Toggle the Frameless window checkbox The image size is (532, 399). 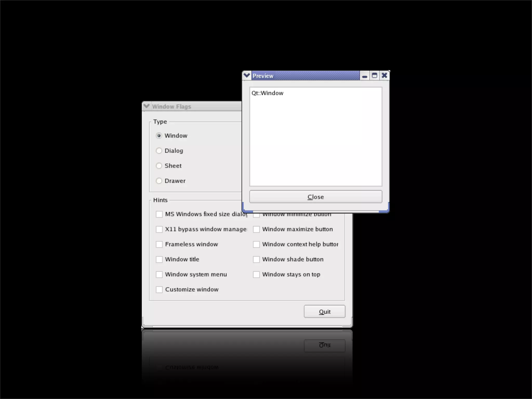pos(159,244)
